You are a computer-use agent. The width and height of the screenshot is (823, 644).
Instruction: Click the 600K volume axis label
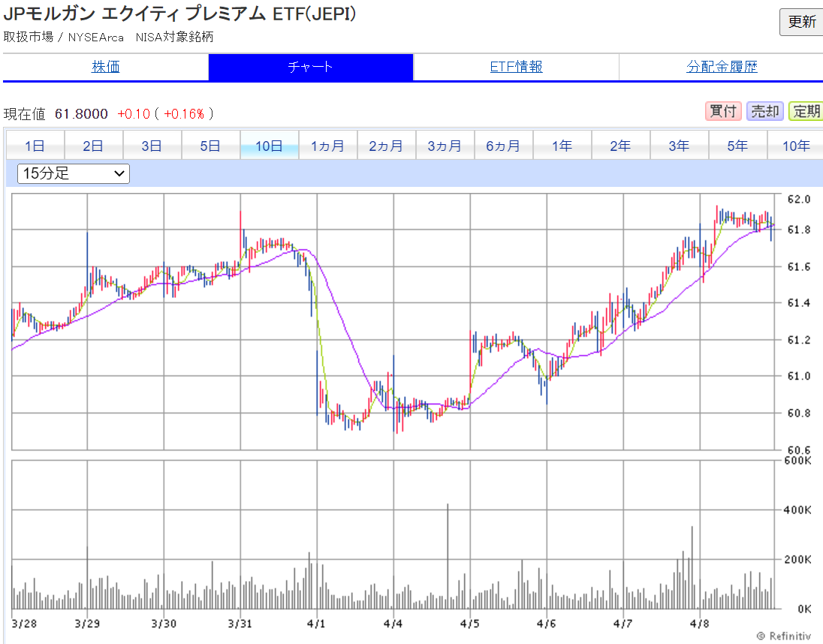(797, 460)
